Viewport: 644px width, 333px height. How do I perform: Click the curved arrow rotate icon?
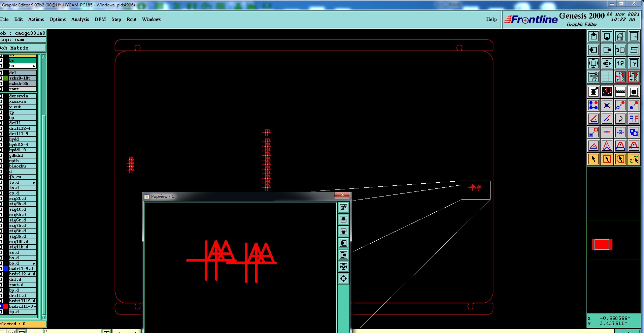[620, 119]
